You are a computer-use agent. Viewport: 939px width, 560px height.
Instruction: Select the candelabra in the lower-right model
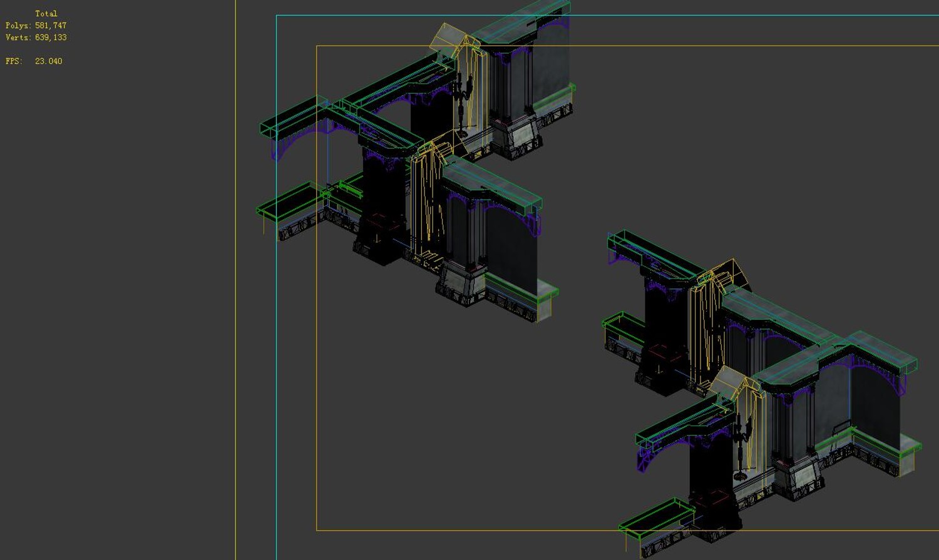(x=743, y=445)
